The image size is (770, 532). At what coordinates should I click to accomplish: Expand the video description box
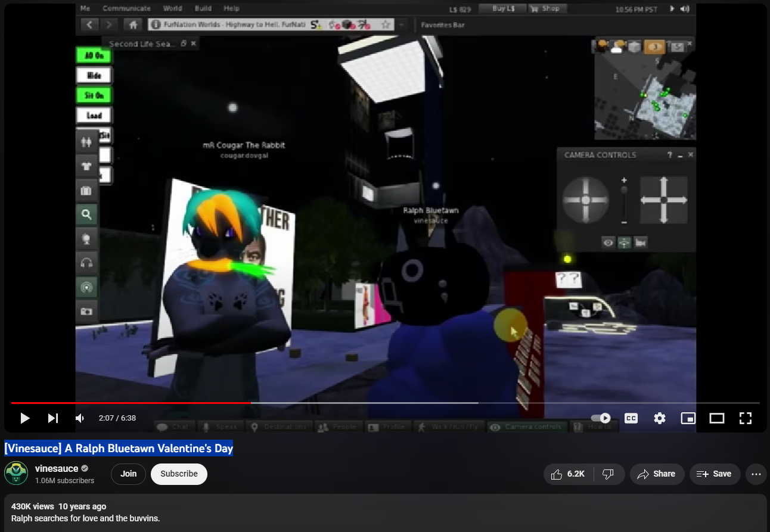coord(385,512)
